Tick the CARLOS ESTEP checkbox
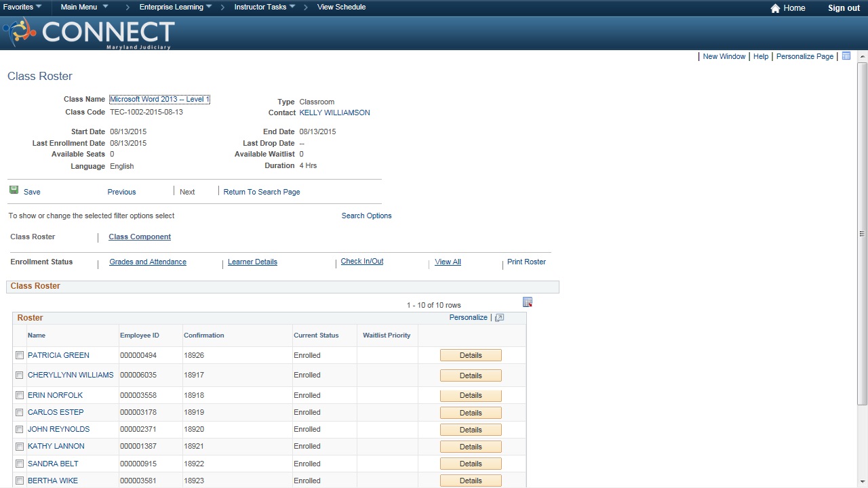868x488 pixels. 20,412
